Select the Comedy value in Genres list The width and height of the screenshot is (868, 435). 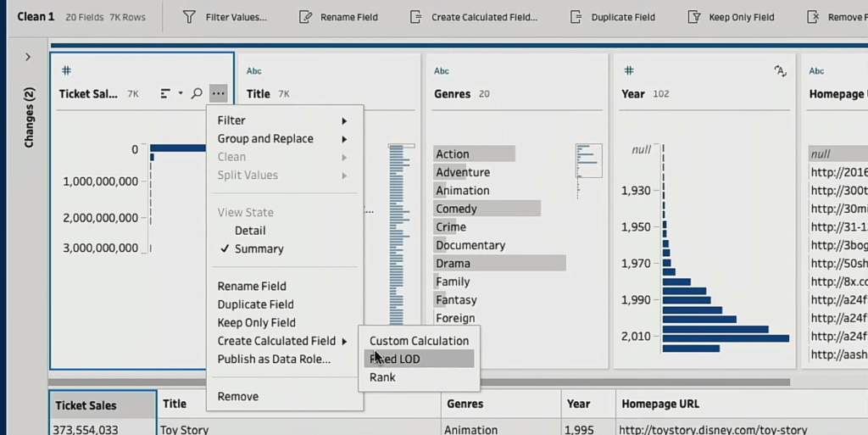click(457, 209)
